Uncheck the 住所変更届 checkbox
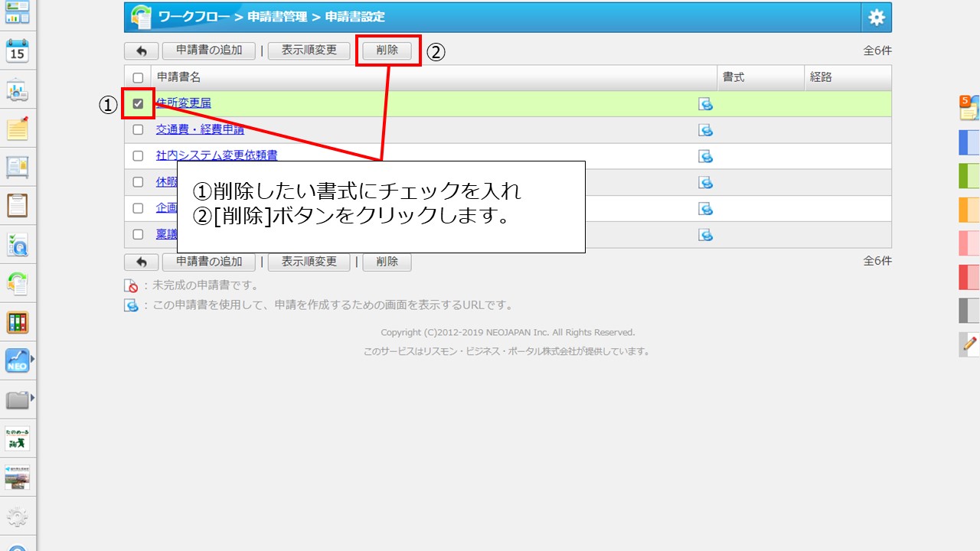 click(x=138, y=104)
